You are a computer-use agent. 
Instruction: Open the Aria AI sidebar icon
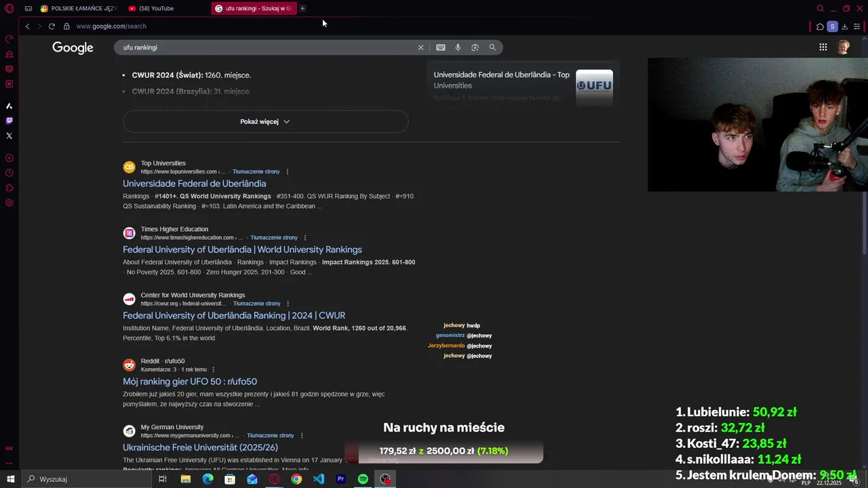pos(9,106)
